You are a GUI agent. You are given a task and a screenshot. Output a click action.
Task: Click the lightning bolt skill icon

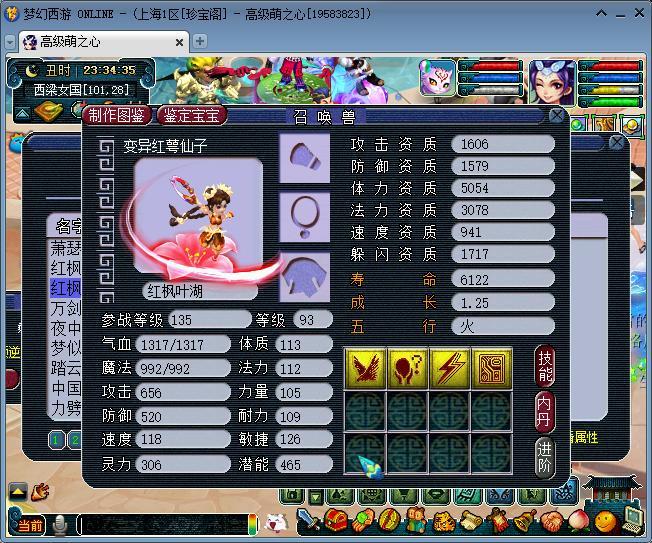(449, 369)
